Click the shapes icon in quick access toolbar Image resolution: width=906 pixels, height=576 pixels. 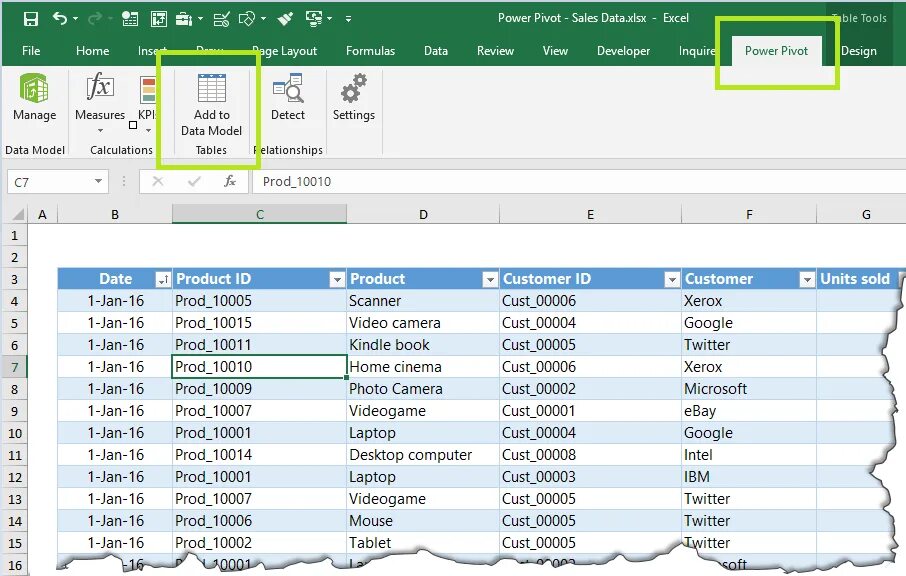[x=247, y=18]
